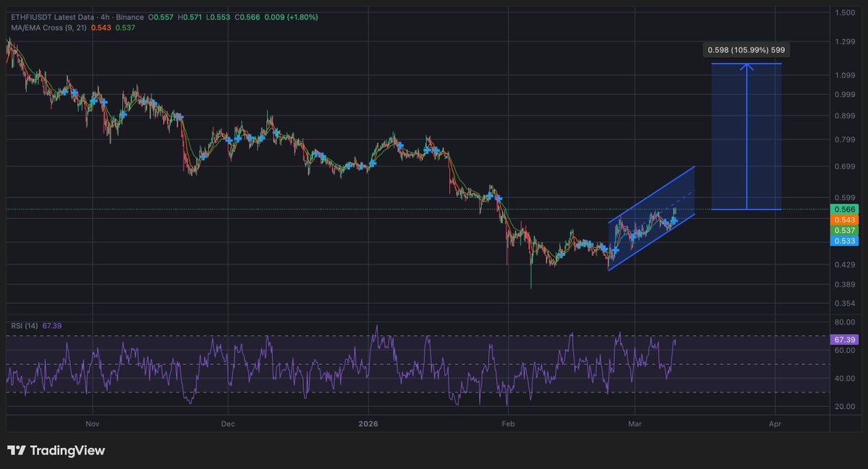The height and width of the screenshot is (469, 868).
Task: Click the 2026 label on time axis
Action: (368, 423)
